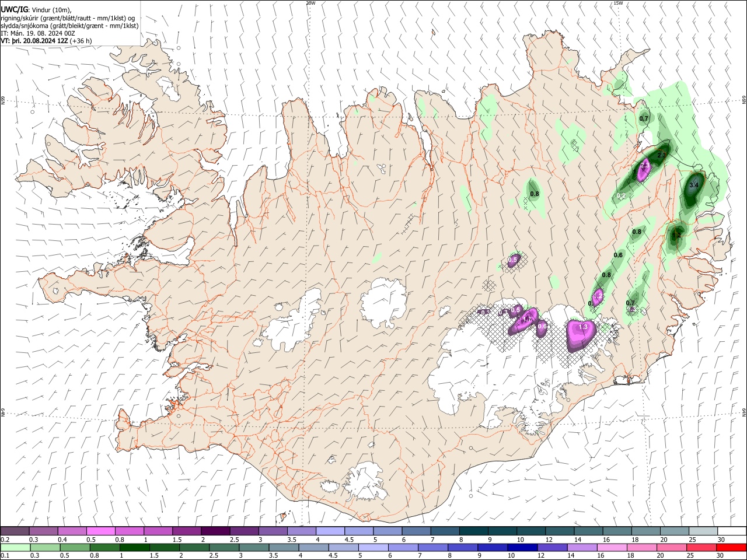
Task: Pick the upper-scale swatch starting at 1.5
Action: click(187, 531)
